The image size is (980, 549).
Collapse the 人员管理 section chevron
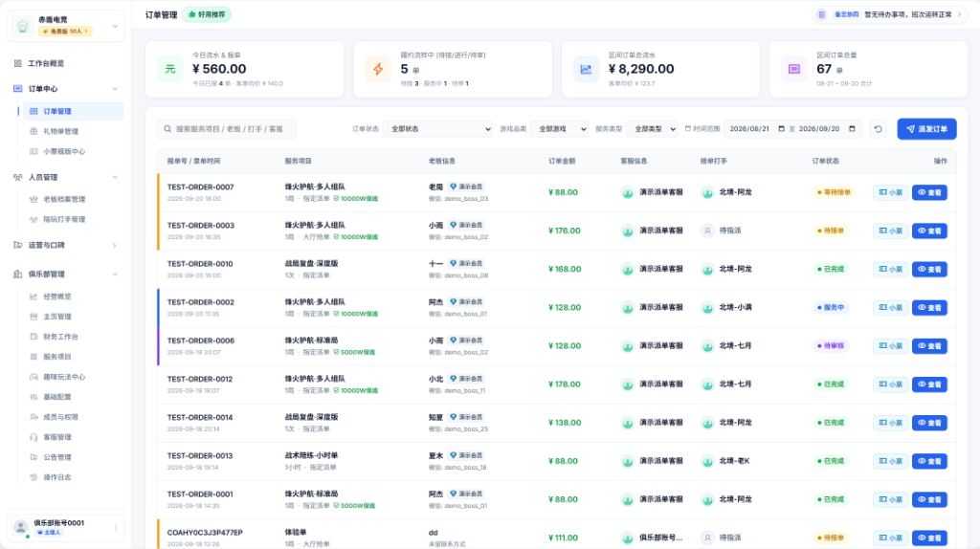coord(115,177)
